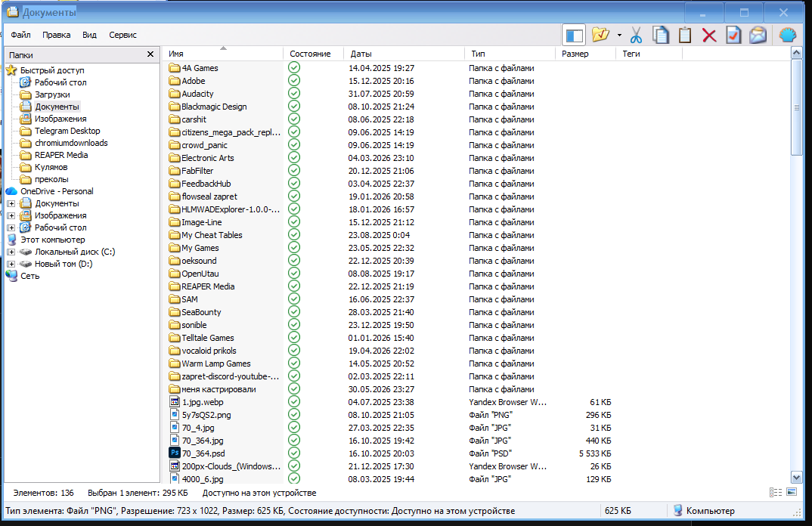The image size is (812, 526).
Task: Click the Properties checkmark sheet icon
Action: [x=733, y=36]
